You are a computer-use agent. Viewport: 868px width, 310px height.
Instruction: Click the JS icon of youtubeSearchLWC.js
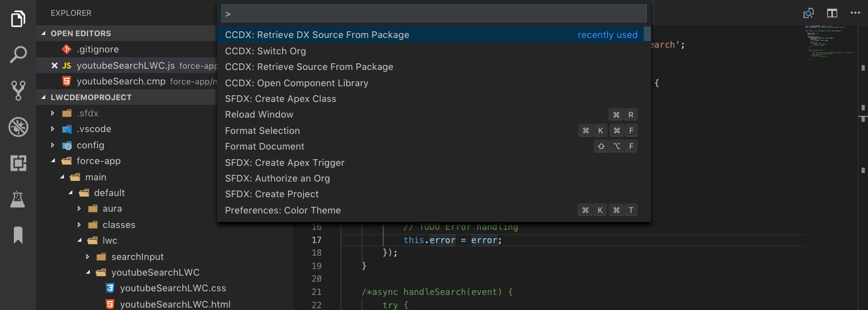tap(66, 65)
